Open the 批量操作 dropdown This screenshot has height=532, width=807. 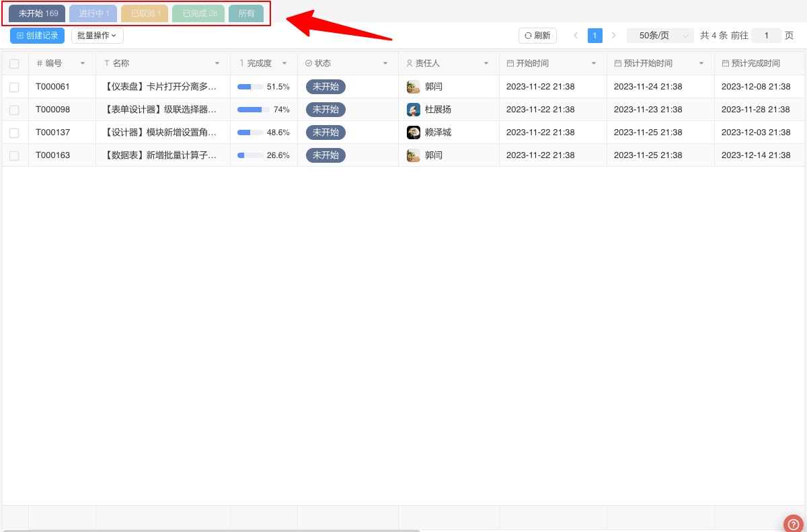(x=97, y=36)
